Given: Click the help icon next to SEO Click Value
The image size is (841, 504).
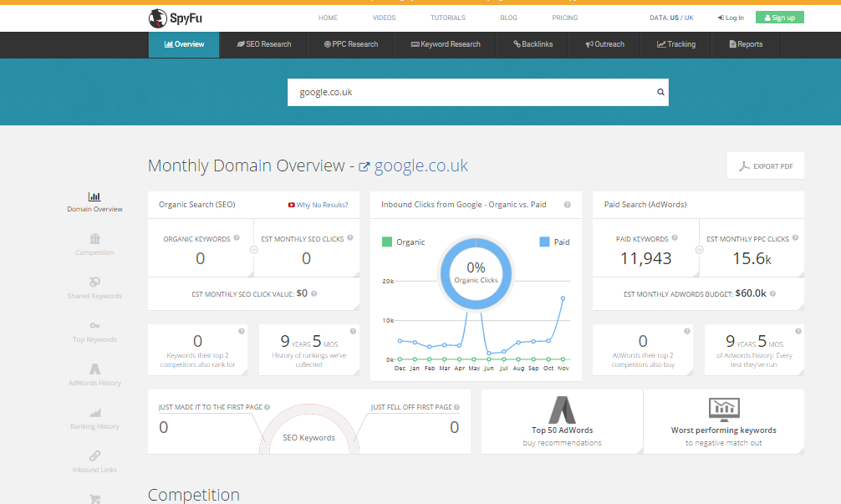Looking at the screenshot, I should pyautogui.click(x=314, y=294).
